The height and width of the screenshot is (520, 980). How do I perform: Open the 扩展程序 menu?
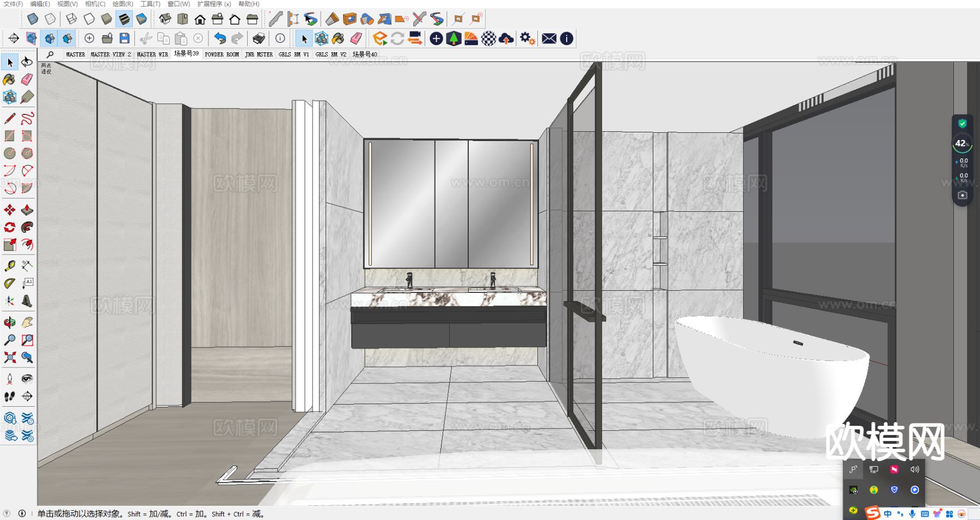214,4
